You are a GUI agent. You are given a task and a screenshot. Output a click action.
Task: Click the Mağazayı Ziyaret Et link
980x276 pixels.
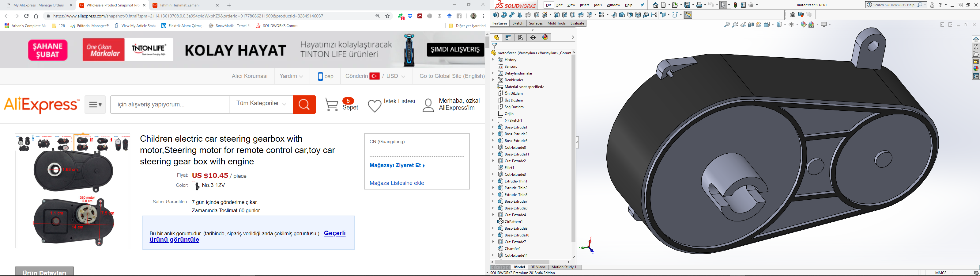(x=397, y=166)
